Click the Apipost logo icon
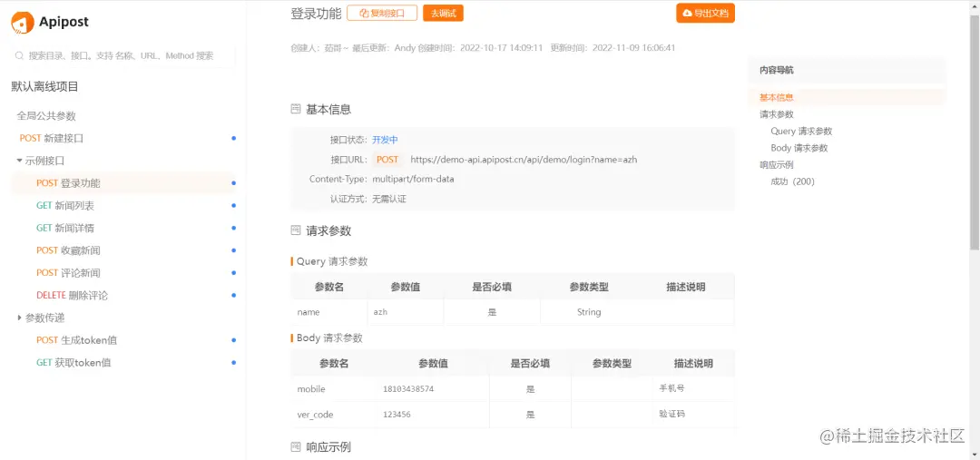 tap(23, 23)
